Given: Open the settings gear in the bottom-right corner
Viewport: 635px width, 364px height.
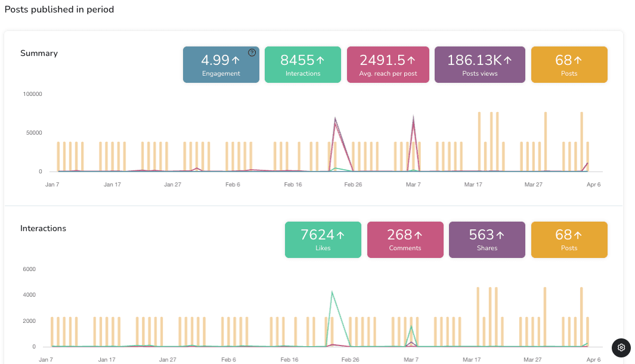Looking at the screenshot, I should pyautogui.click(x=621, y=347).
